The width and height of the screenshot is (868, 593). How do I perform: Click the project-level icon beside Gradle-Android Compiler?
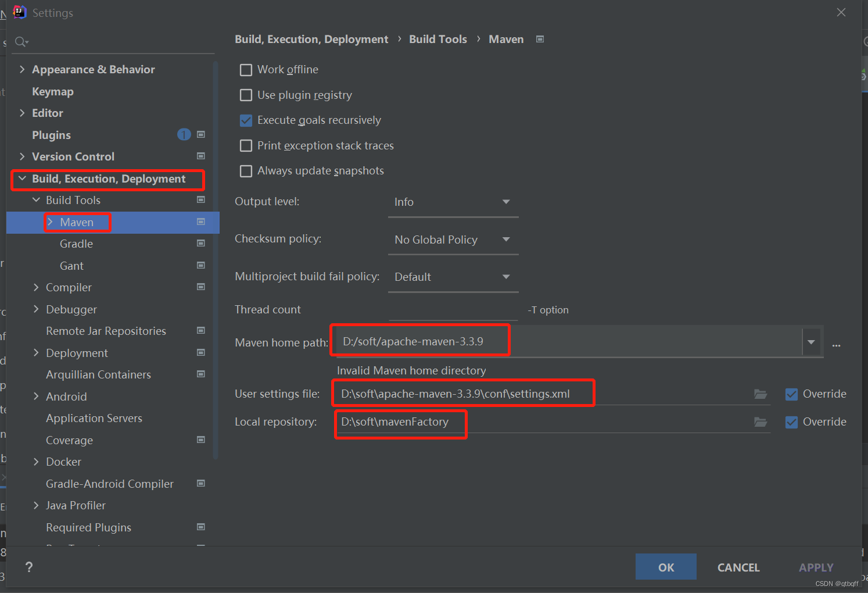[201, 483]
